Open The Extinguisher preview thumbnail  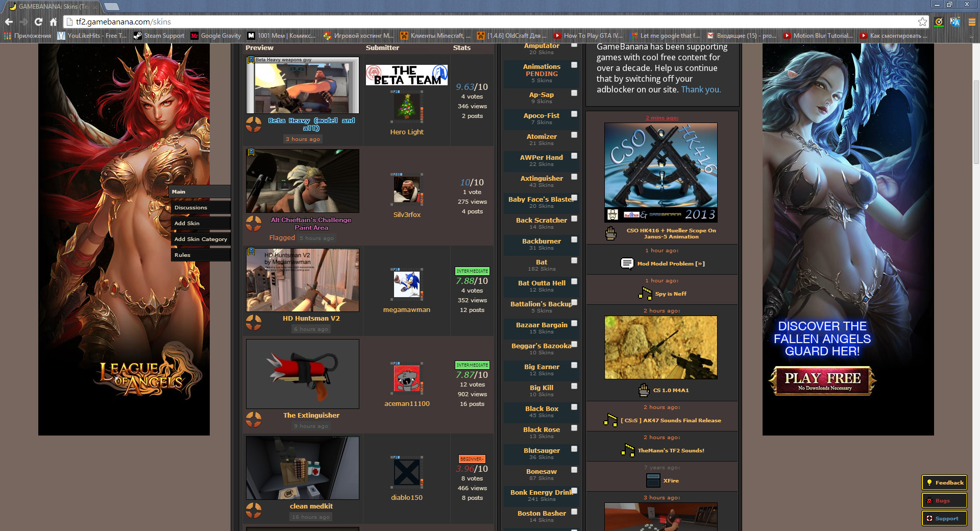tap(303, 374)
